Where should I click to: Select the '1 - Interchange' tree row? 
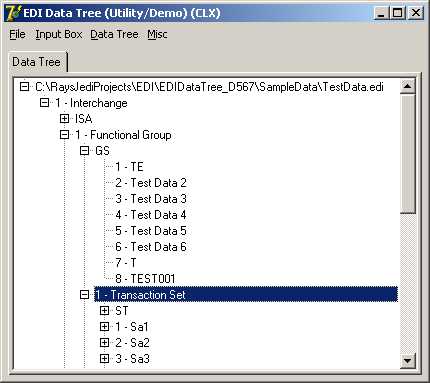[x=91, y=103]
